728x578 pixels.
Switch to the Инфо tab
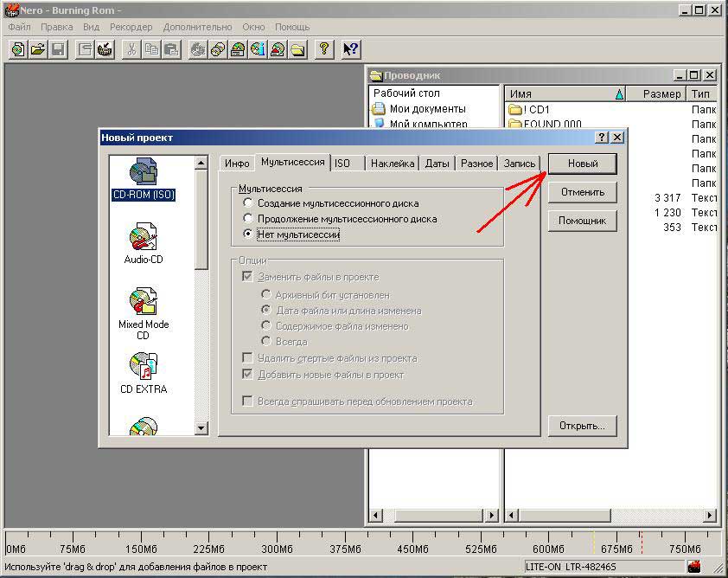[237, 164]
